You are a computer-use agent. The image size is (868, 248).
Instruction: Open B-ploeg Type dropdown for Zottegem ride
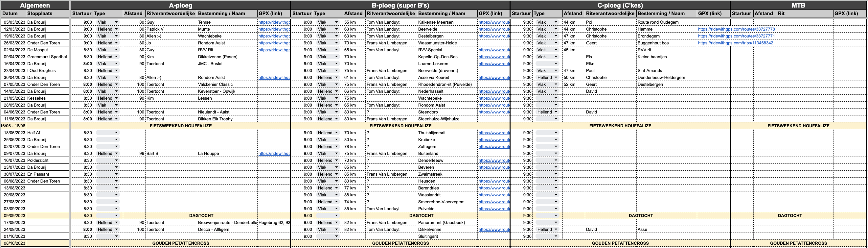point(328,146)
